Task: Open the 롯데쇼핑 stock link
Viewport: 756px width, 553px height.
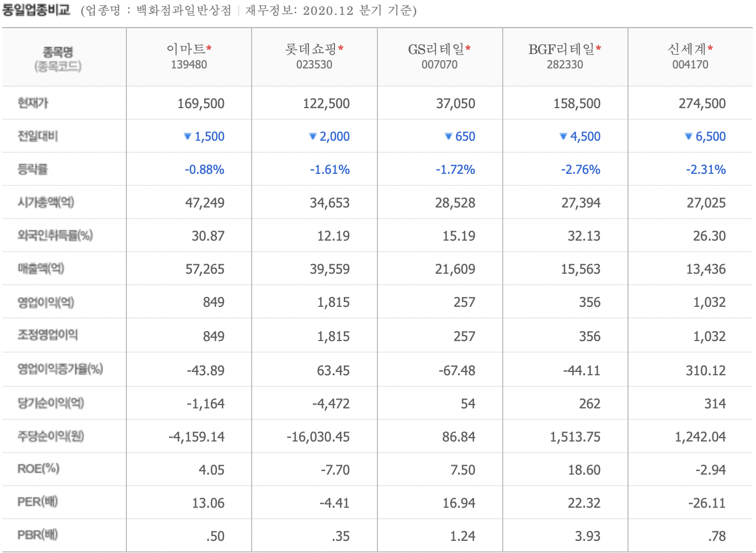Action: pyautogui.click(x=311, y=49)
